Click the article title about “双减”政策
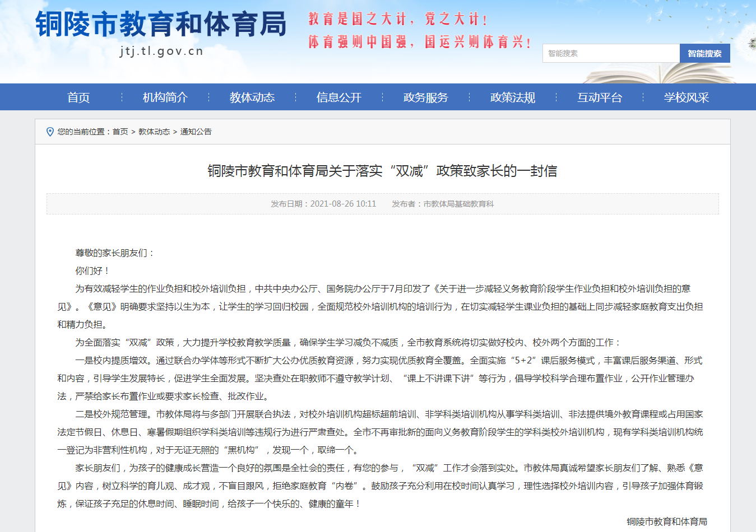The height and width of the screenshot is (532, 756). tap(382, 171)
